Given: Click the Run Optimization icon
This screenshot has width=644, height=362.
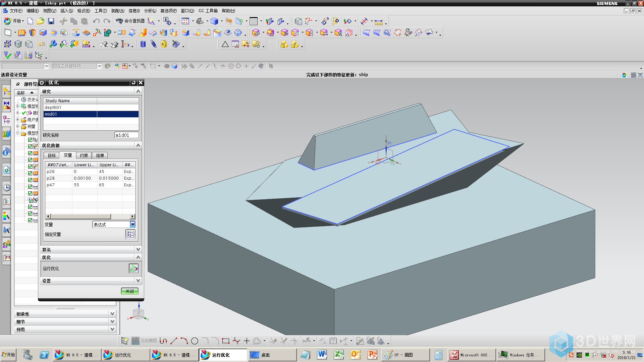Looking at the screenshot, I should (133, 268).
